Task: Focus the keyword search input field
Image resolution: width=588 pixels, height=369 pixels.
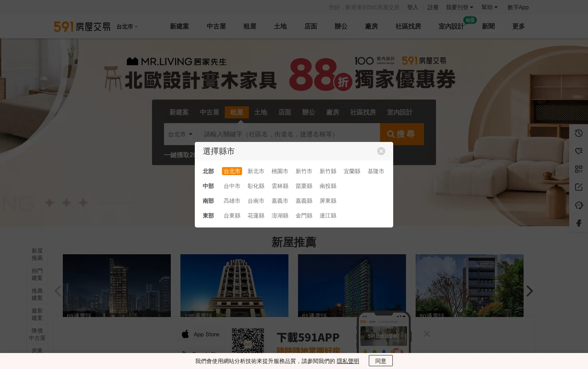Action: click(x=289, y=134)
